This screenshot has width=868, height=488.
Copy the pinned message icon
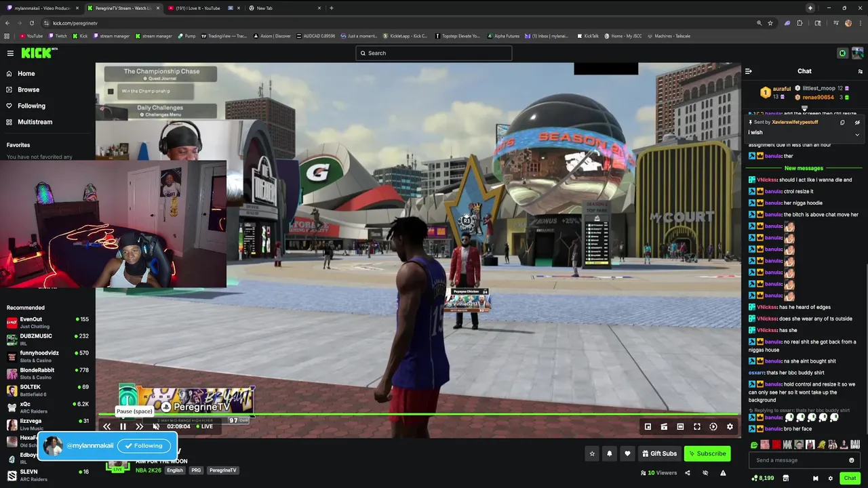point(842,123)
